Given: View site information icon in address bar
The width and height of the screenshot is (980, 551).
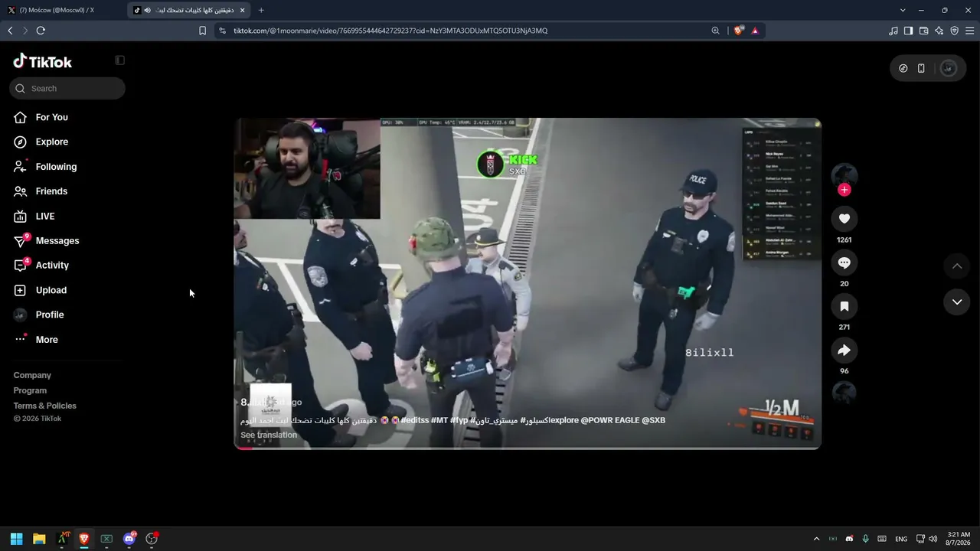Looking at the screenshot, I should pos(222,31).
